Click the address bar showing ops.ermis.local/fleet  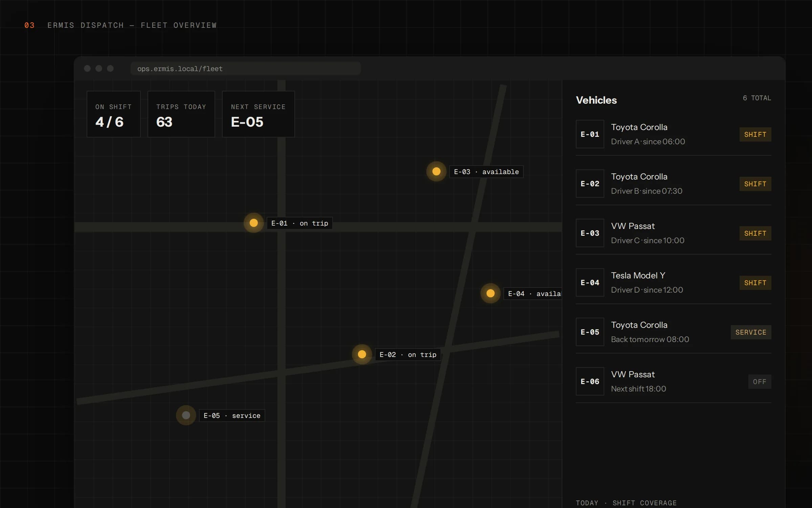tap(246, 69)
